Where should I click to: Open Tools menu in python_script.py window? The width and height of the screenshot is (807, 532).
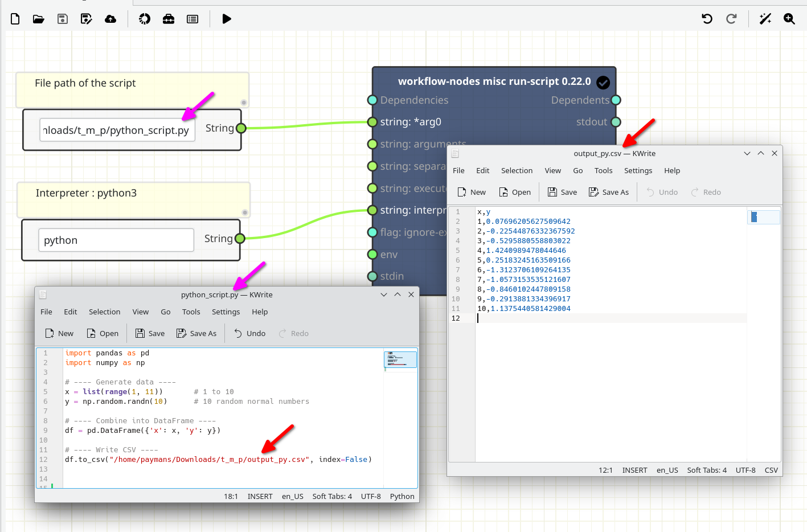191,312
